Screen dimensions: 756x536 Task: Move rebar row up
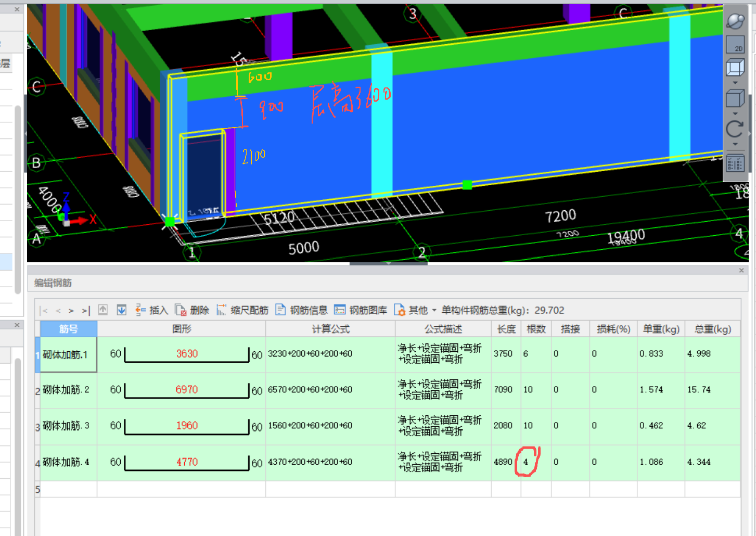(103, 310)
